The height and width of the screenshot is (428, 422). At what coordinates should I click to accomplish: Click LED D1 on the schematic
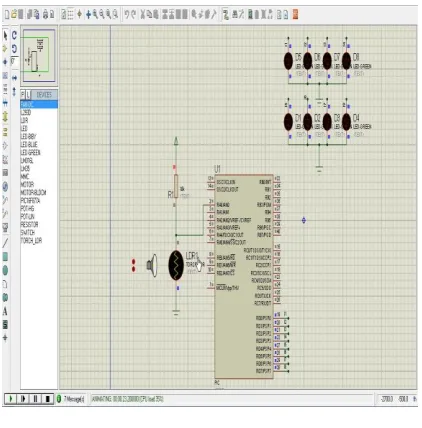click(288, 122)
